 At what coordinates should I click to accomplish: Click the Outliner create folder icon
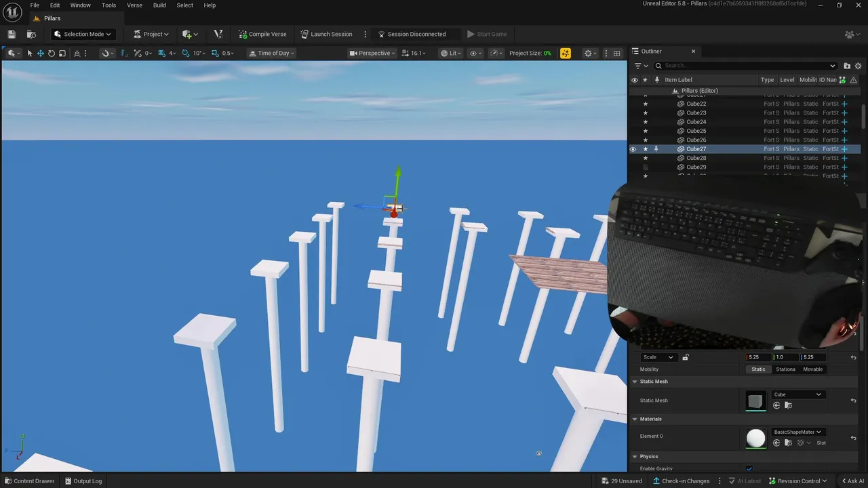point(847,66)
